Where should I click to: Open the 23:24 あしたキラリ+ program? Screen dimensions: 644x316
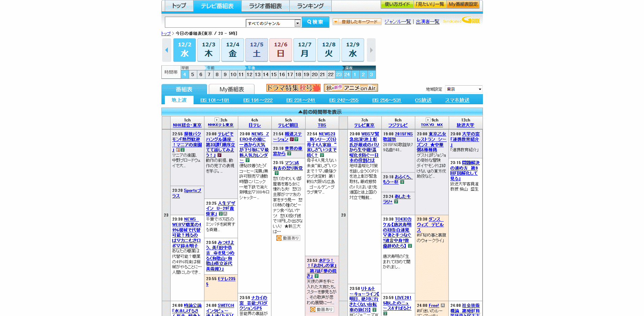pyautogui.click(x=397, y=199)
